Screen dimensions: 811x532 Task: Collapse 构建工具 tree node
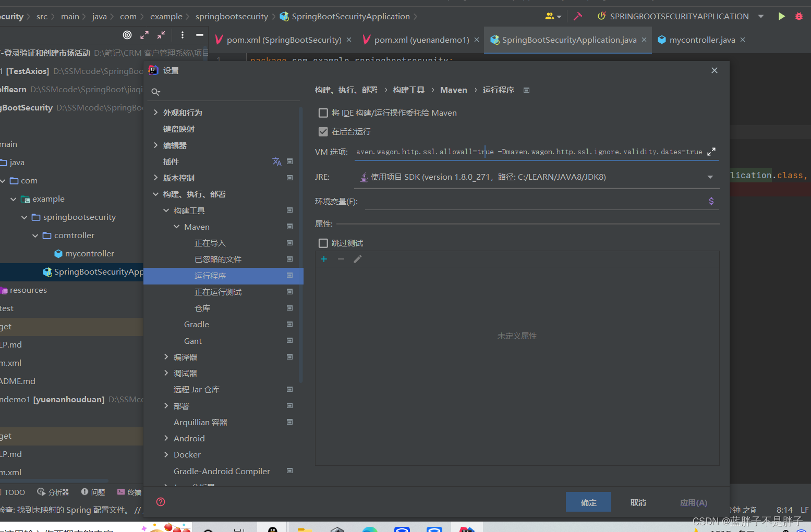[166, 211]
